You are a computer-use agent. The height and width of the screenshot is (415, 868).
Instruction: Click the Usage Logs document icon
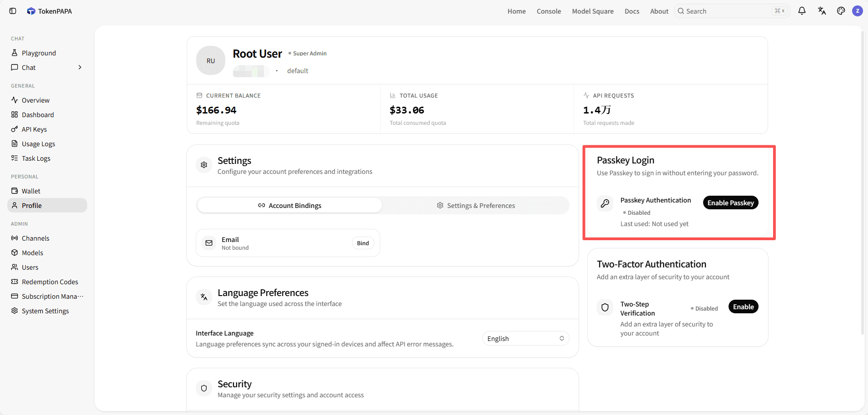point(15,143)
